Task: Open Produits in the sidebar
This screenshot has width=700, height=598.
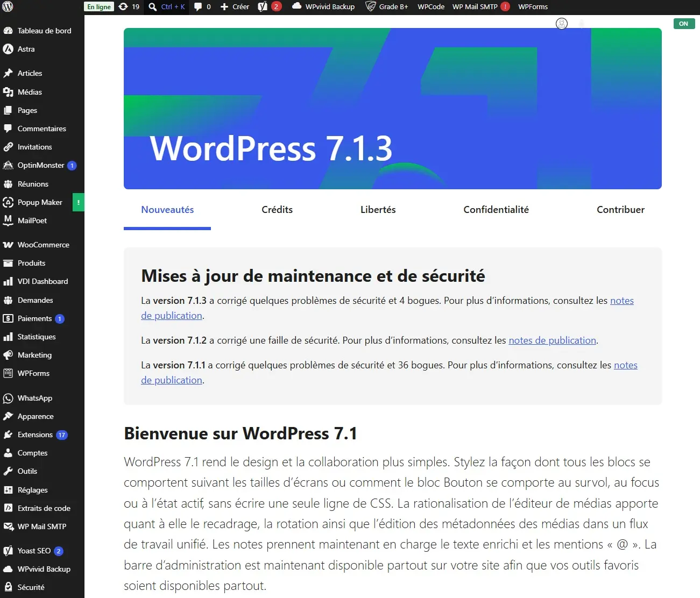Action: pyautogui.click(x=42, y=263)
